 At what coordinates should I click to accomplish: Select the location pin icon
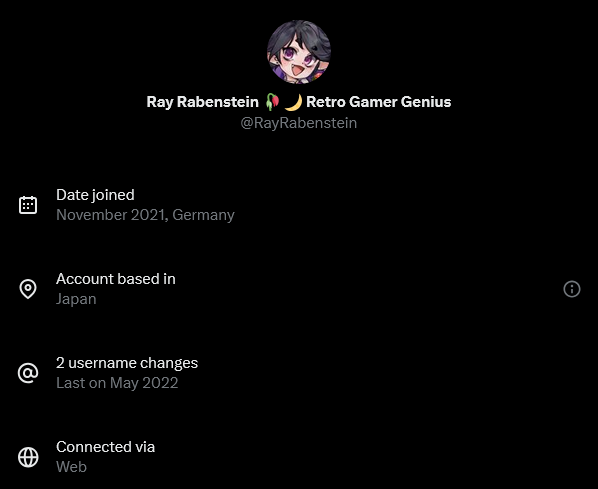tap(28, 289)
